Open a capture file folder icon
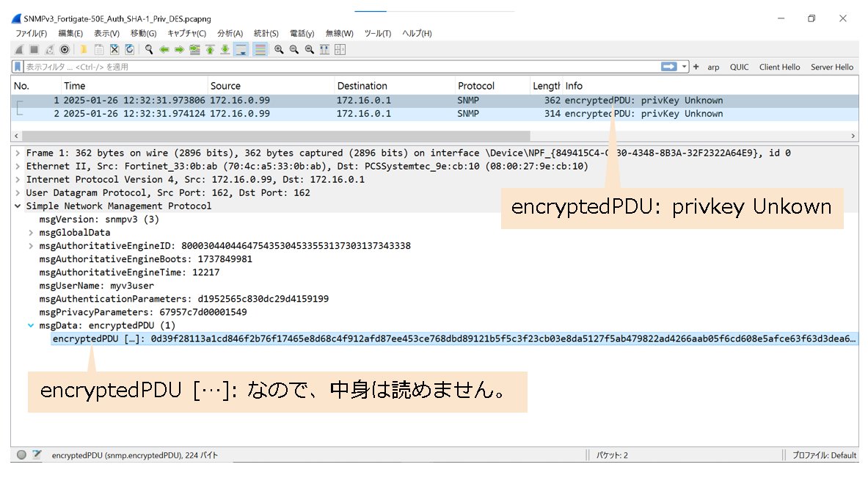868x489 pixels. 84,50
